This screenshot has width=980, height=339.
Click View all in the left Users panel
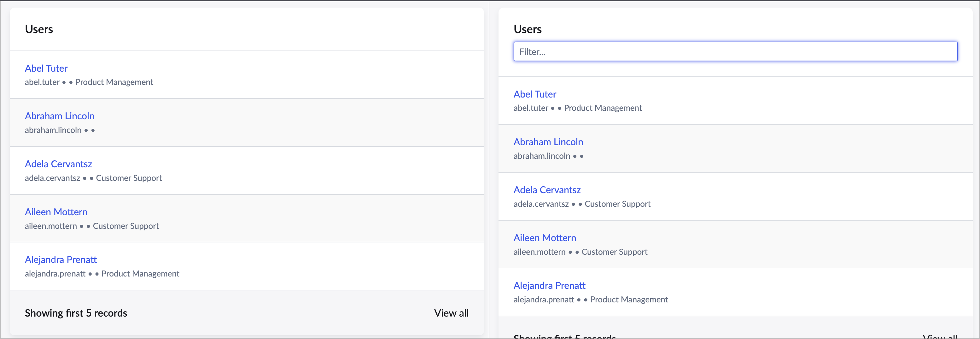(451, 313)
